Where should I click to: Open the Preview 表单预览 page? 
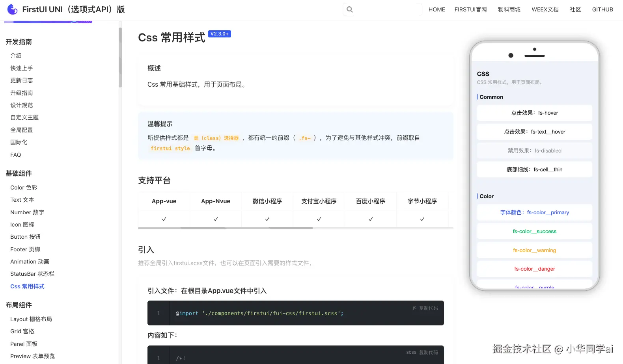[32, 356]
